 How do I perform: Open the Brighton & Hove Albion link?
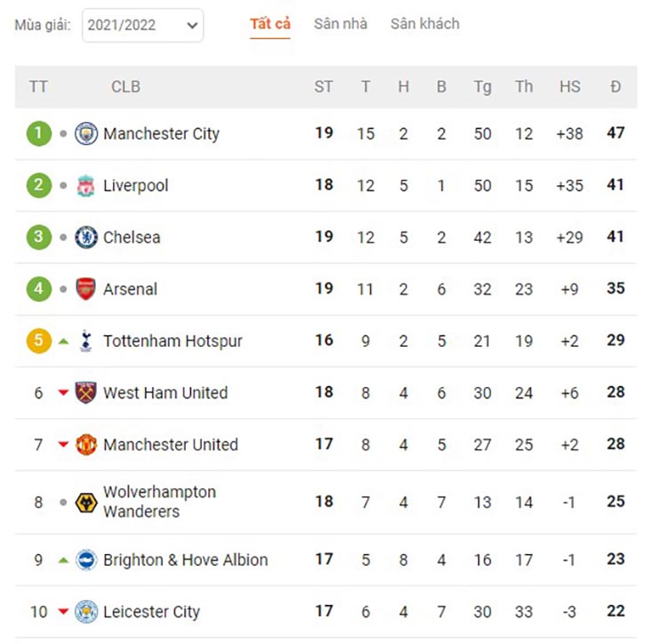point(186,560)
